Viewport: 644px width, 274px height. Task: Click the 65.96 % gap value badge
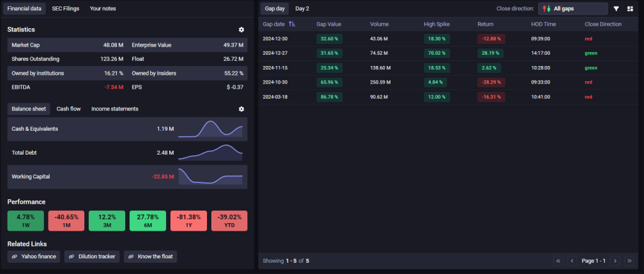click(330, 82)
